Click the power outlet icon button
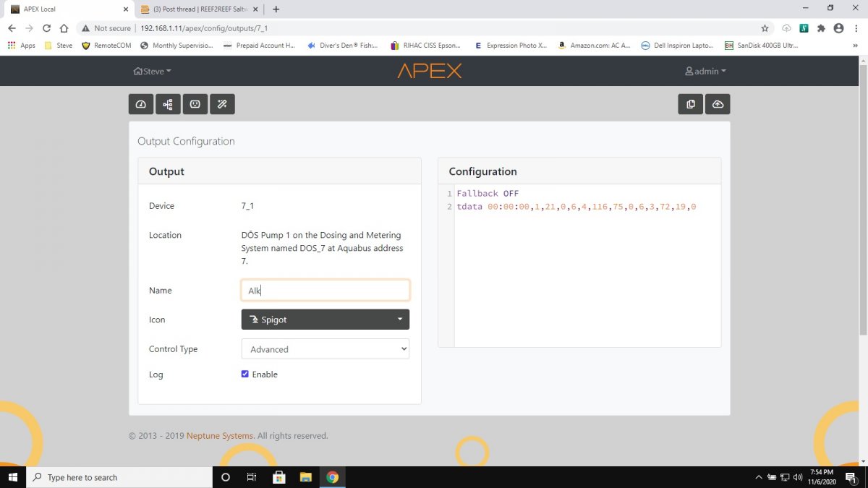This screenshot has height=488, width=868. tap(195, 104)
